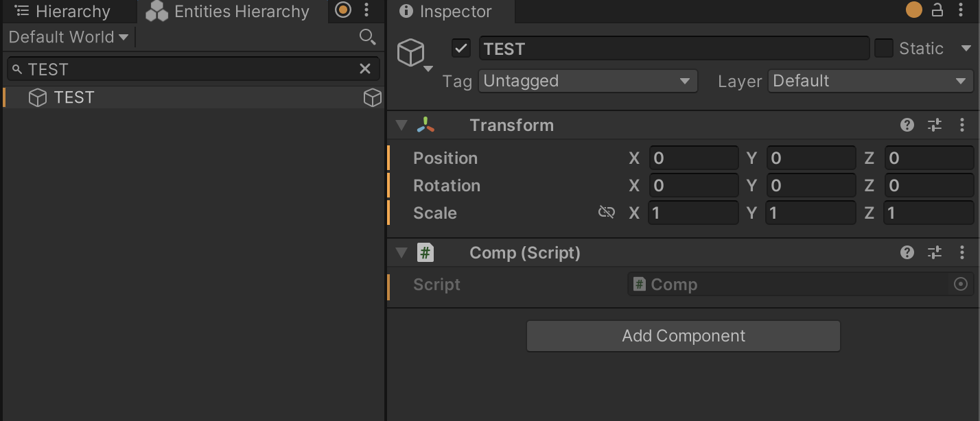Collapse the Transform component foldout
The width and height of the screenshot is (980, 421).
coord(402,125)
